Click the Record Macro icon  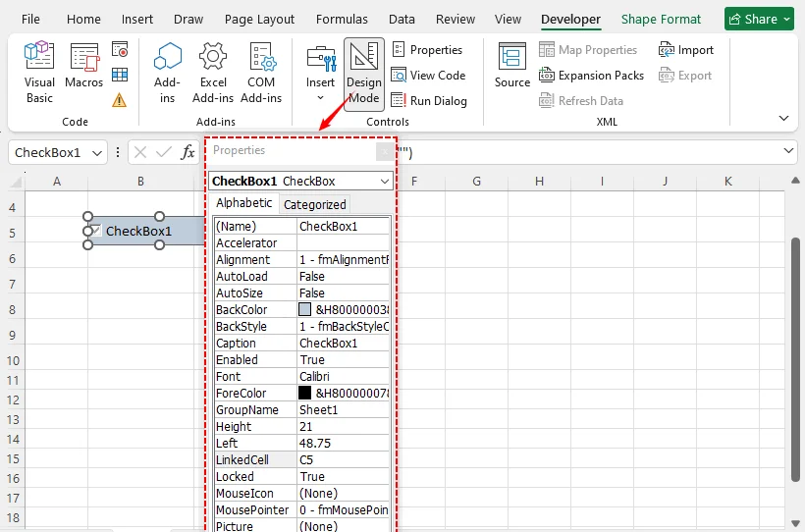point(120,50)
